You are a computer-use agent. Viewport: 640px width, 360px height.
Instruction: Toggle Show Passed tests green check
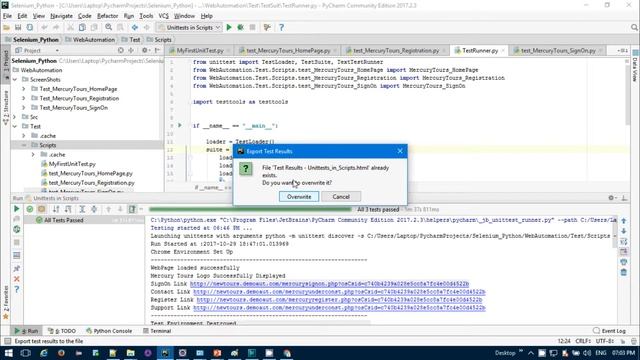[x=30, y=209]
